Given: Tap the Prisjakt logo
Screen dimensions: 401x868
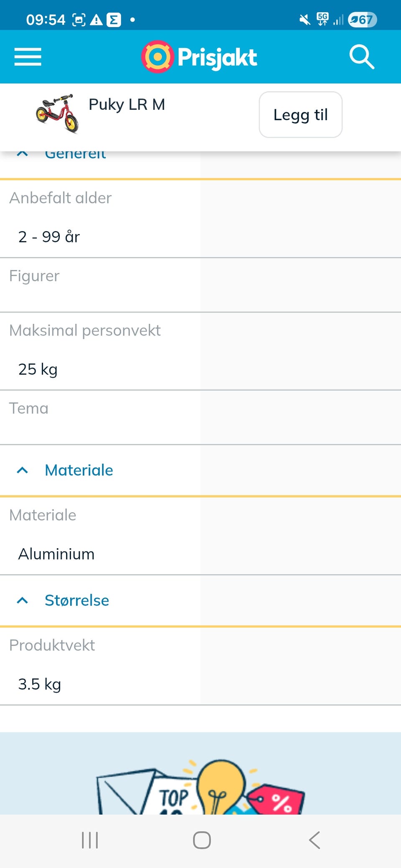Looking at the screenshot, I should coord(199,57).
